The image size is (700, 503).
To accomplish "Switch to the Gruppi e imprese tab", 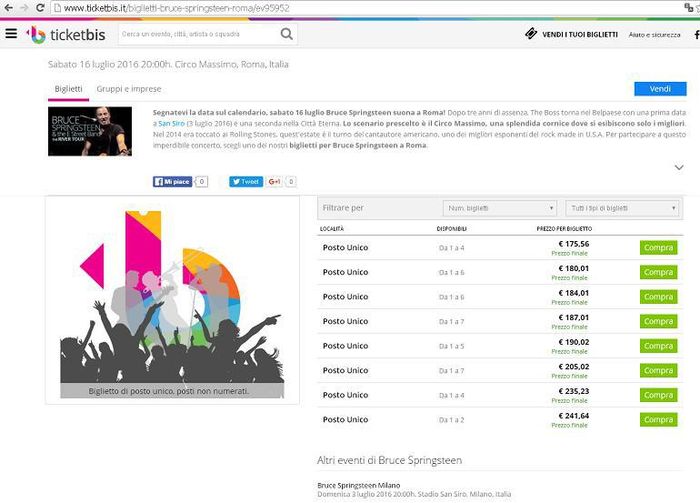I will click(129, 89).
